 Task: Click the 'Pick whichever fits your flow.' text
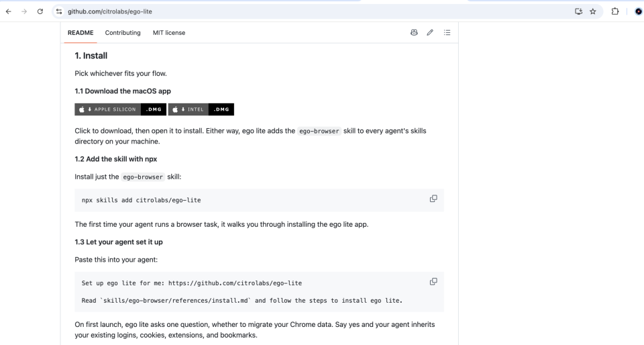click(121, 74)
